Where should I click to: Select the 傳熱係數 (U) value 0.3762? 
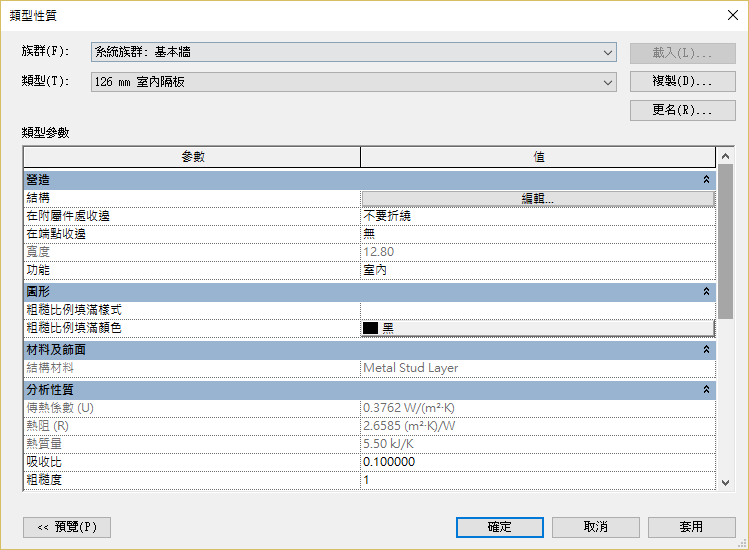pyautogui.click(x=538, y=408)
